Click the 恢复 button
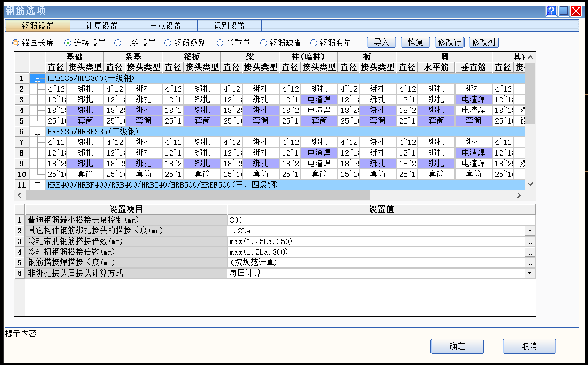 coord(416,43)
